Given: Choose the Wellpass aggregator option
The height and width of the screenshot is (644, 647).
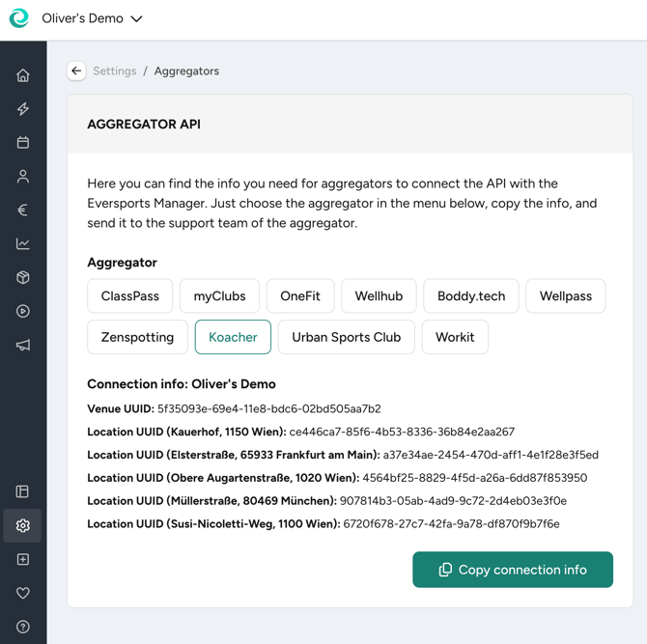Looking at the screenshot, I should point(565,295).
